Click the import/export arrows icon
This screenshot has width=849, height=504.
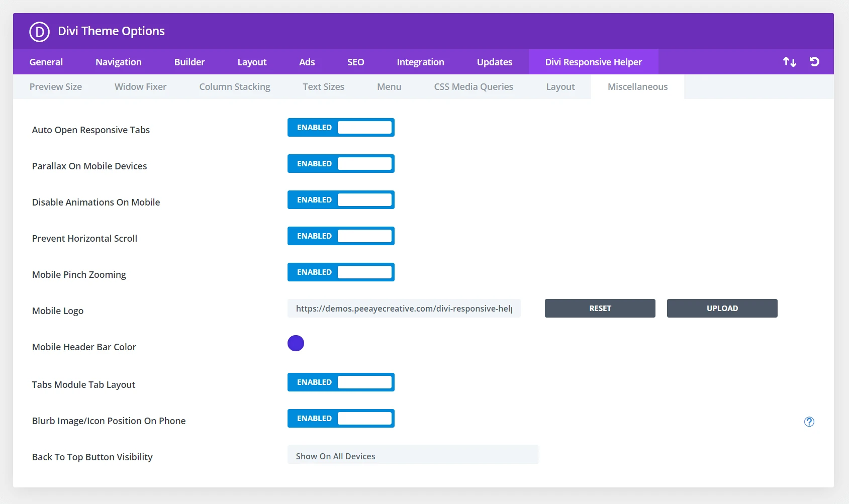[x=789, y=62]
